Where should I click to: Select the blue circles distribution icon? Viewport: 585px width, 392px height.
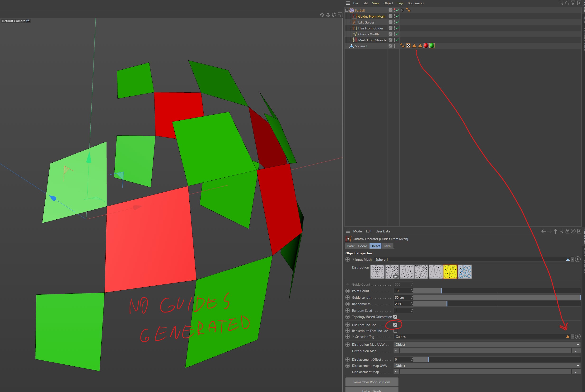pos(464,272)
